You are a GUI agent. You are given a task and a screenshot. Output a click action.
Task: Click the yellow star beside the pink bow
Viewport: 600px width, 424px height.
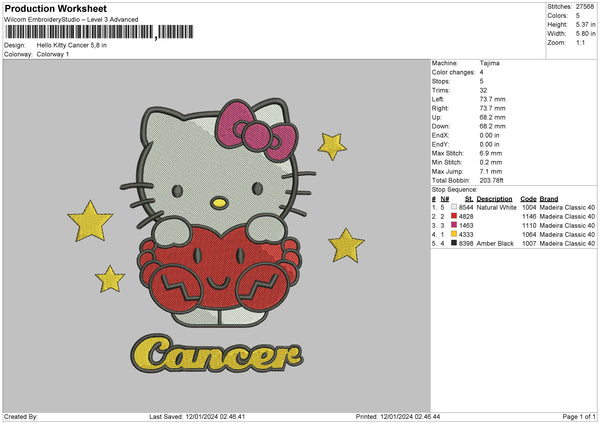(x=331, y=146)
